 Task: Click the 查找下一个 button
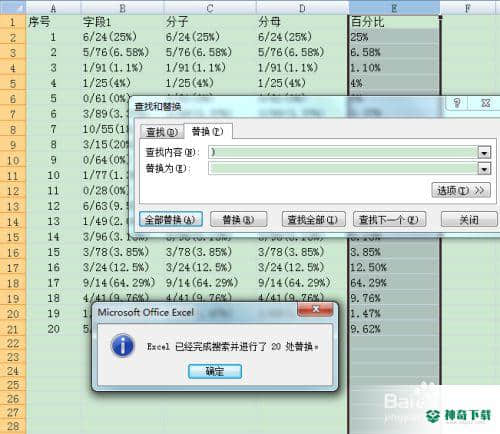389,220
